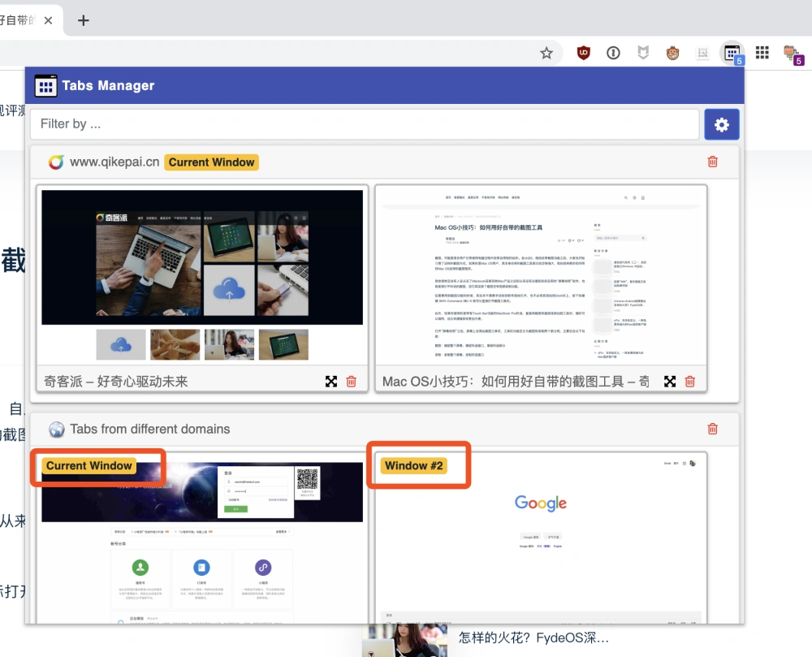Open the 奇客派 homepage thumbnail
The height and width of the screenshot is (657, 812).
pyautogui.click(x=202, y=275)
